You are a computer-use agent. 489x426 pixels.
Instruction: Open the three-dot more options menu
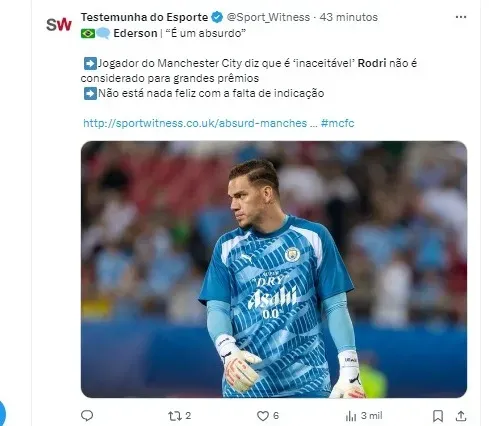coord(461,17)
